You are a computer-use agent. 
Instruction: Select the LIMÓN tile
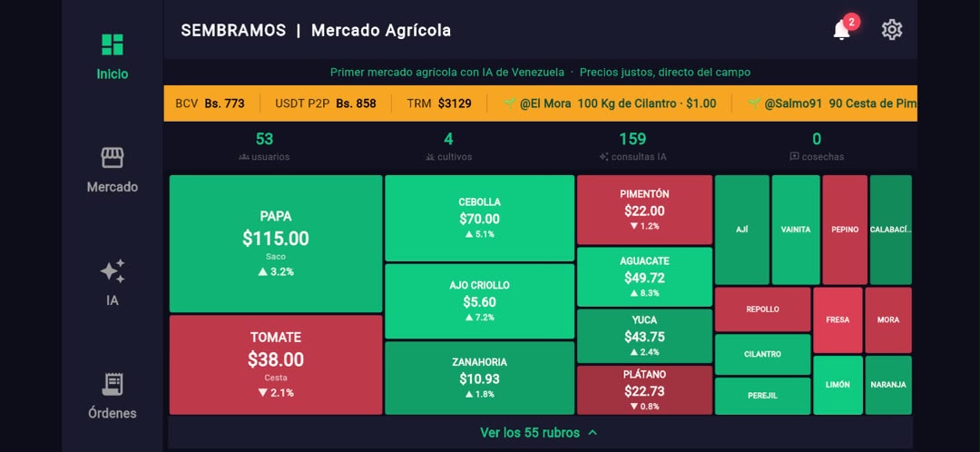[838, 385]
